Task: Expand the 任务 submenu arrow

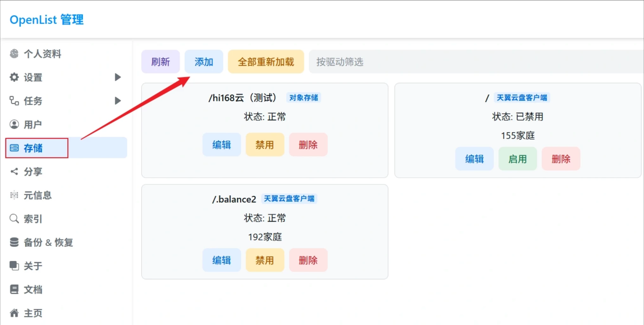Action: point(118,101)
